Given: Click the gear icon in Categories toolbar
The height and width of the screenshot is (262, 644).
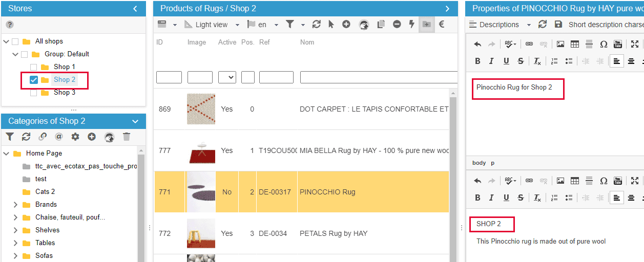Looking at the screenshot, I should (75, 137).
